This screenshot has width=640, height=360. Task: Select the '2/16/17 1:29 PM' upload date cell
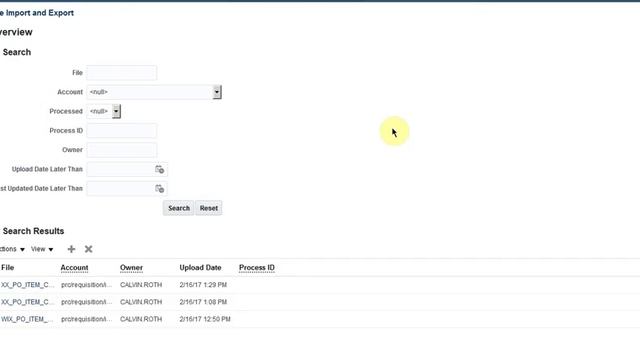[203, 285]
